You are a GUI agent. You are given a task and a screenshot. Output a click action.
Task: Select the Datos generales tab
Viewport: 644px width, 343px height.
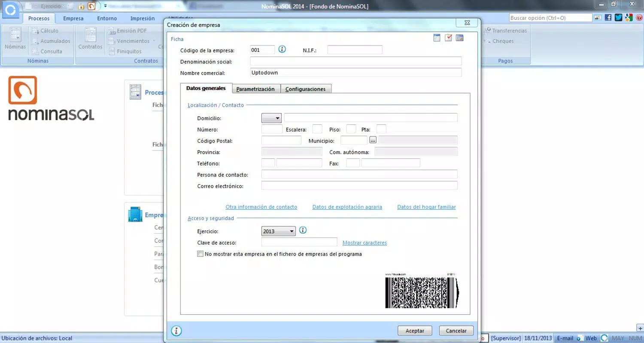[x=206, y=88]
